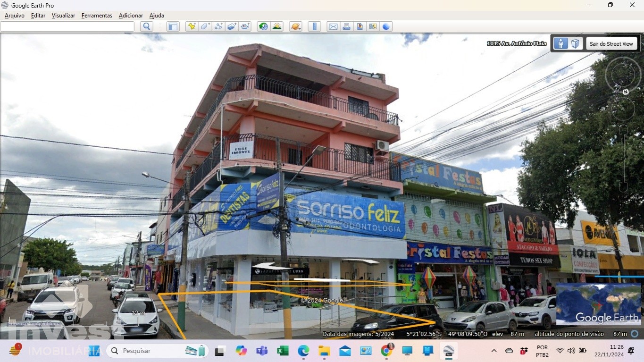Click the taskbar Pesquisar search box
Screen dimensions: 644x362
tap(158, 351)
